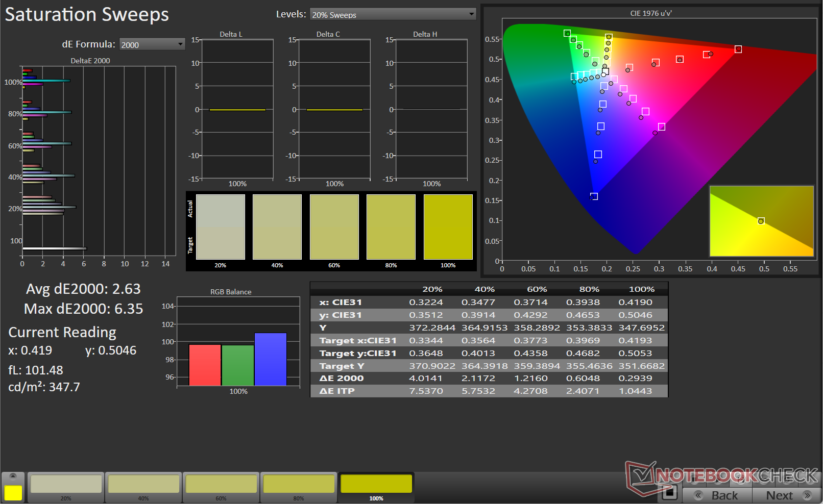The image size is (823, 504).
Task: Click the ΔE ITP value 7.5370
Action: coord(426,391)
